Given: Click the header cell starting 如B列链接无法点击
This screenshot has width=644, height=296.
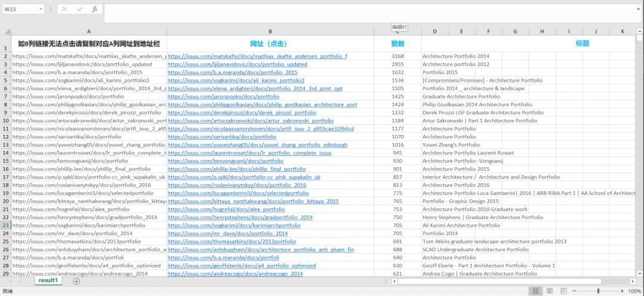Looking at the screenshot, I should [x=89, y=44].
